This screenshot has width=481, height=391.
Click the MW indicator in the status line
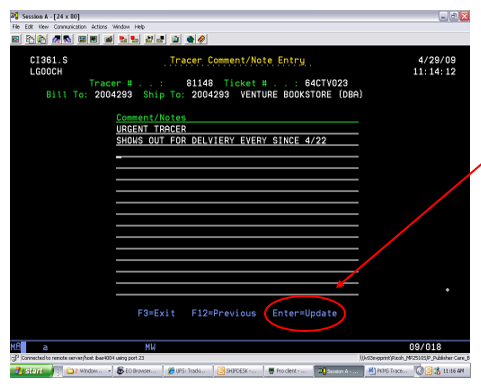[x=150, y=347]
